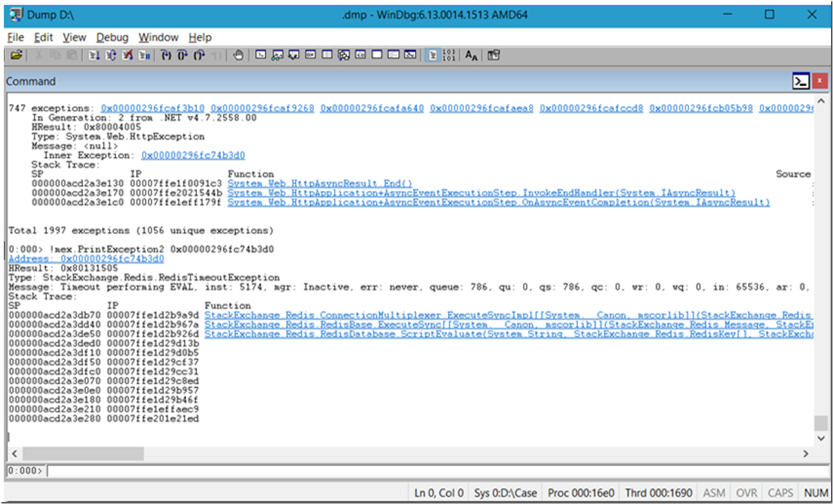833x504 pixels.
Task: Focus the 0:000> command input field
Action: coord(429,471)
